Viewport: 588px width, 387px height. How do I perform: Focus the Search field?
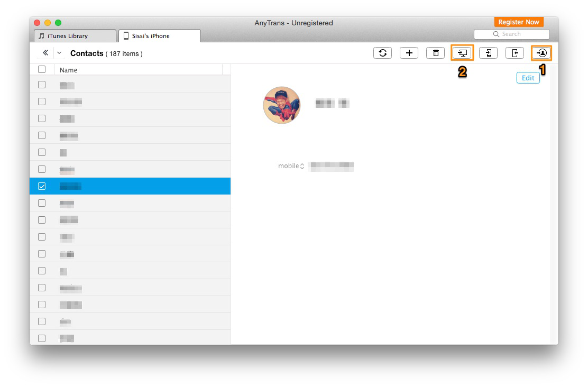[511, 34]
